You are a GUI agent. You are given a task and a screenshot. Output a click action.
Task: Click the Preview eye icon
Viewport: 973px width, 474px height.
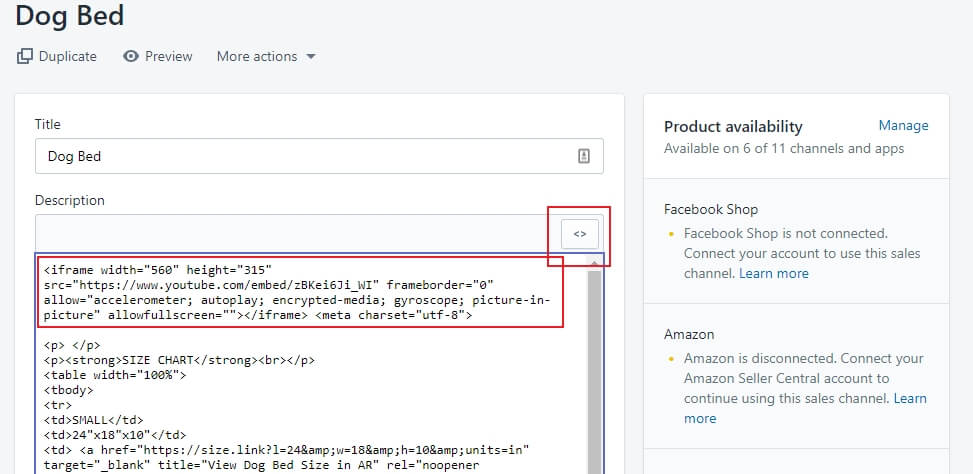(130, 56)
